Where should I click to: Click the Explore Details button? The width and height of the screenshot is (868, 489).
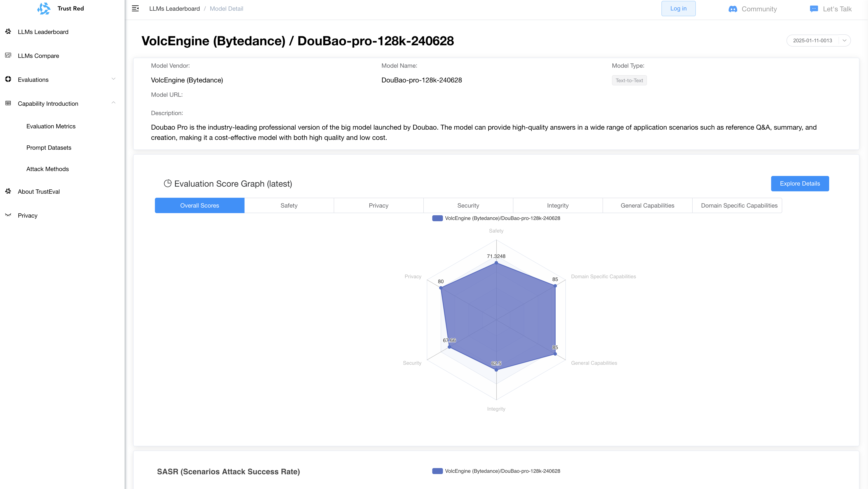(x=800, y=183)
